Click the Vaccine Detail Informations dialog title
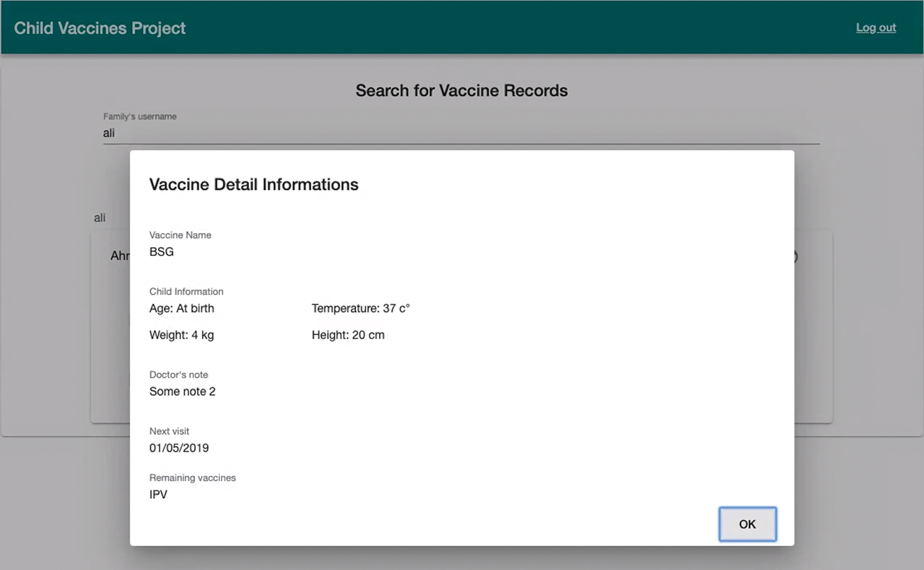 point(254,185)
